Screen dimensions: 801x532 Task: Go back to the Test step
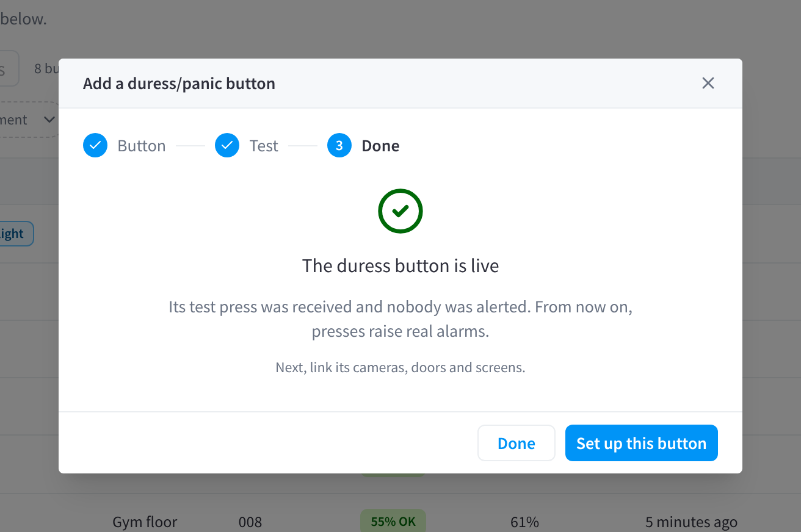coord(247,146)
